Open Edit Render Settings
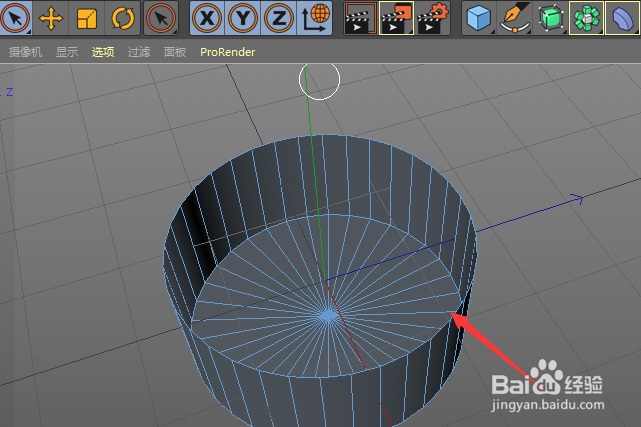The image size is (641, 427). [x=433, y=18]
